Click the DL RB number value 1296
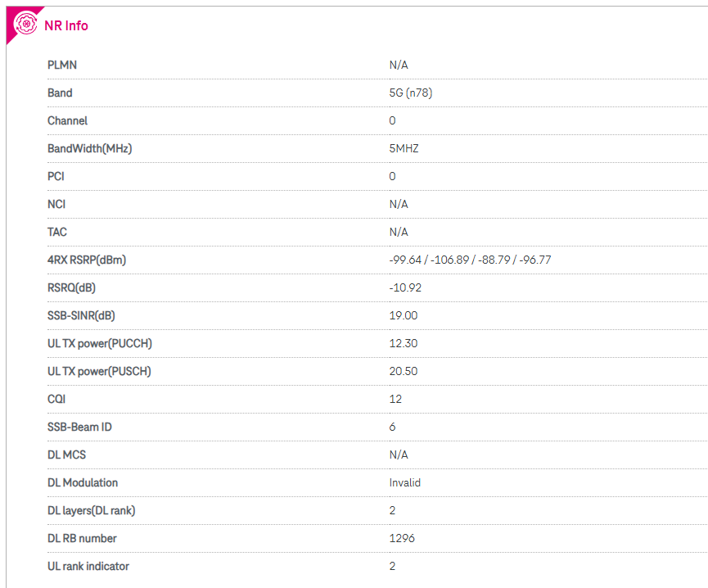The height and width of the screenshot is (588, 708). pyautogui.click(x=402, y=538)
